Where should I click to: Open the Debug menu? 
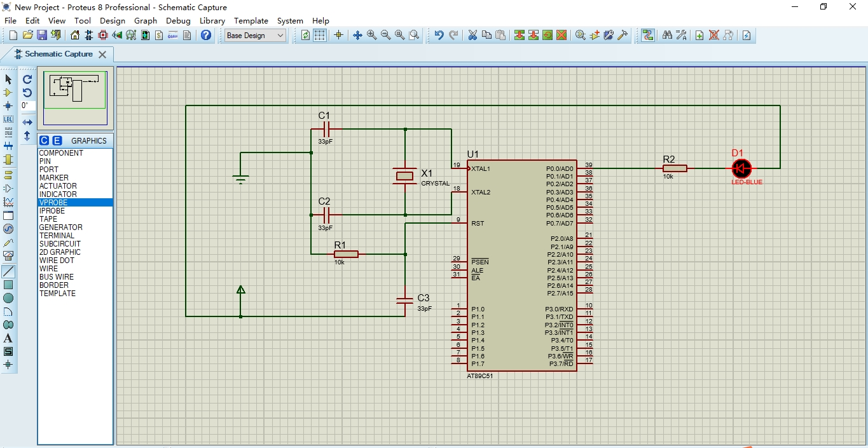(178, 21)
